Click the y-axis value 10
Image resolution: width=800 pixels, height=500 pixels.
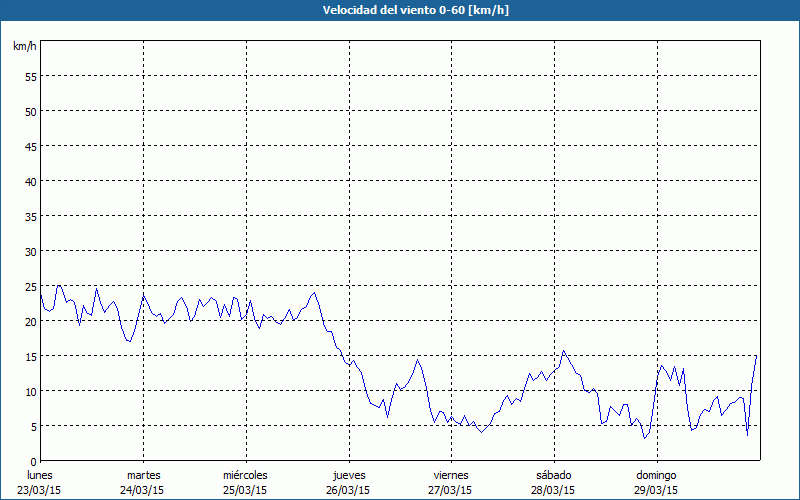[x=30, y=391]
